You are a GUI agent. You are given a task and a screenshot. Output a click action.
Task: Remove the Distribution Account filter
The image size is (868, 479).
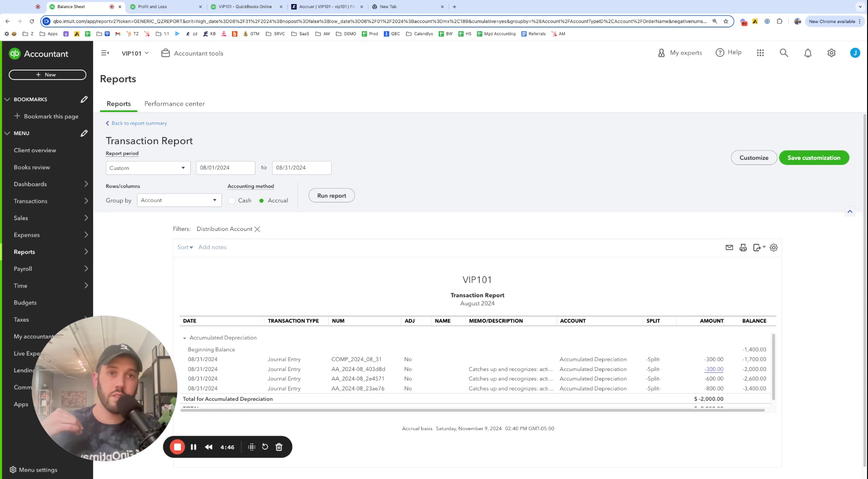(257, 229)
